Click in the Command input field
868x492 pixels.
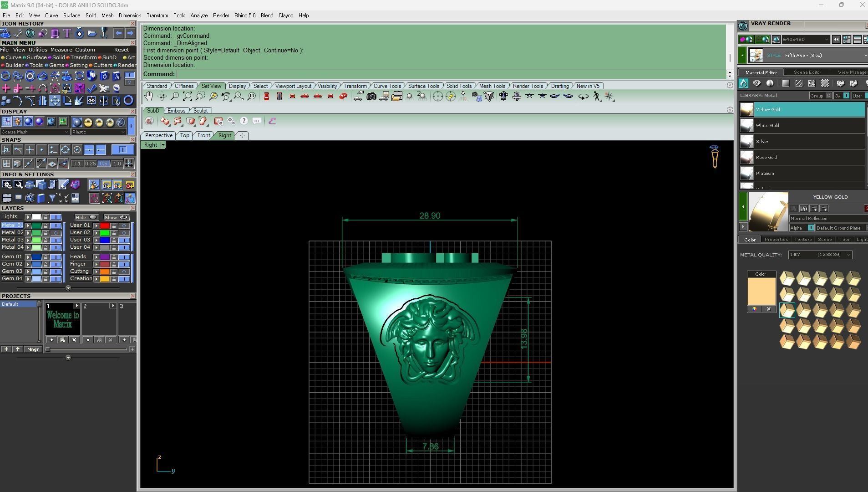pos(451,74)
